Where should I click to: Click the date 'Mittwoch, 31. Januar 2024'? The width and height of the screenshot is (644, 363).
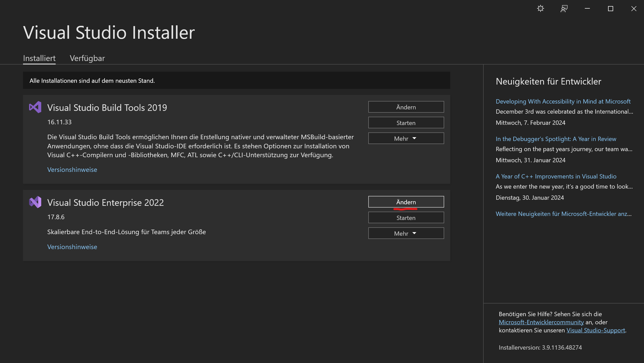click(530, 160)
